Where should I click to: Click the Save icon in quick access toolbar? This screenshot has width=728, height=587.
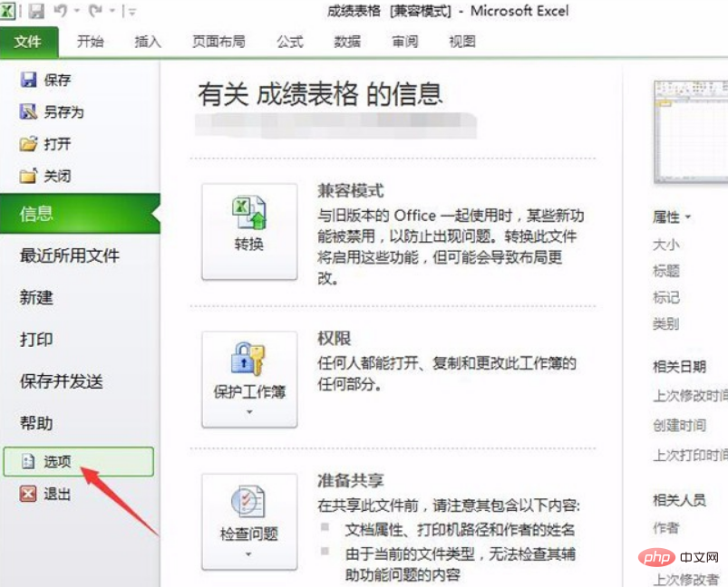35,11
